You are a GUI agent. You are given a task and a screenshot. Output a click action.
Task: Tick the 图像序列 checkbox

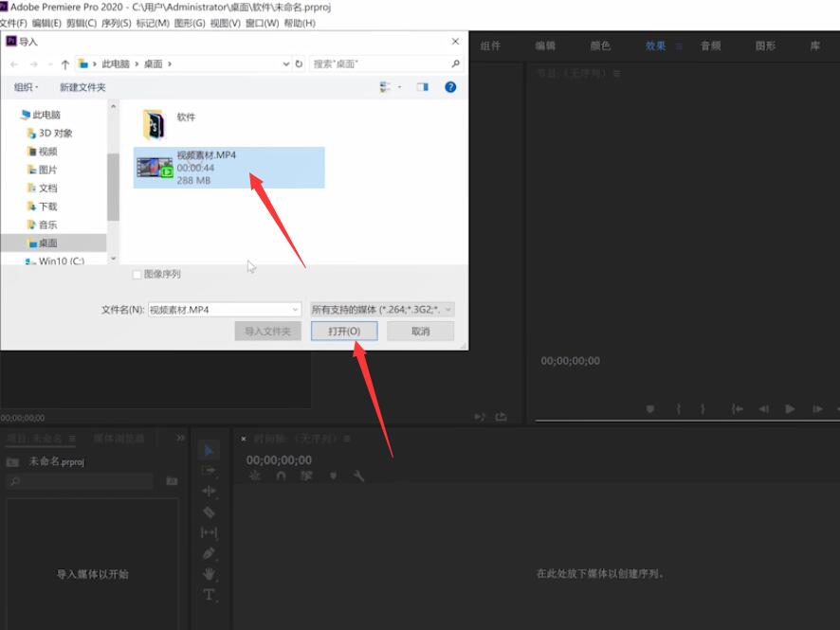click(137, 275)
